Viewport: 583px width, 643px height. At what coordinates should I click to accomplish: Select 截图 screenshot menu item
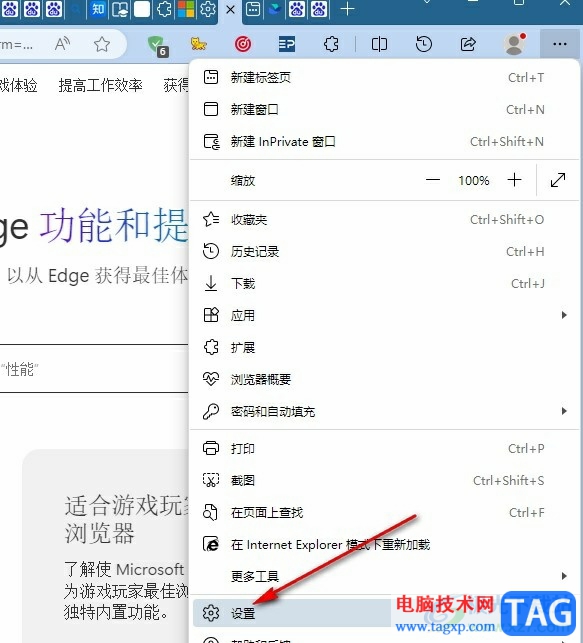(x=384, y=480)
